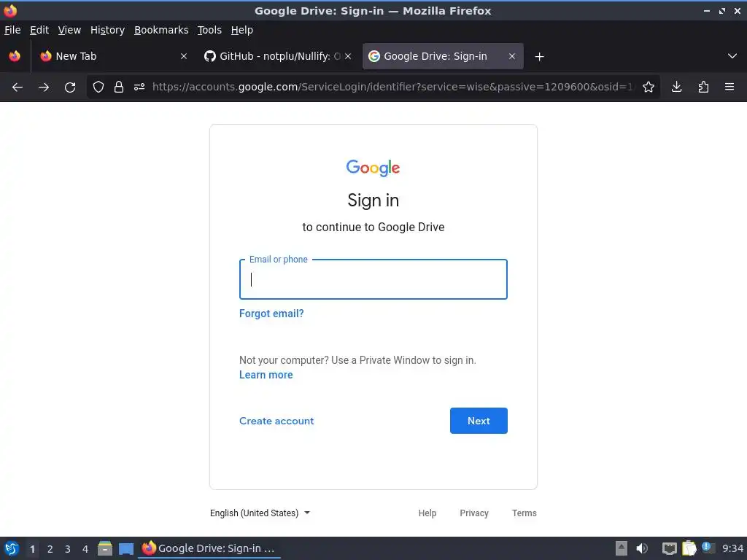Viewport: 747px width, 560px height.
Task: Open a new tab with plus button
Action: (539, 57)
